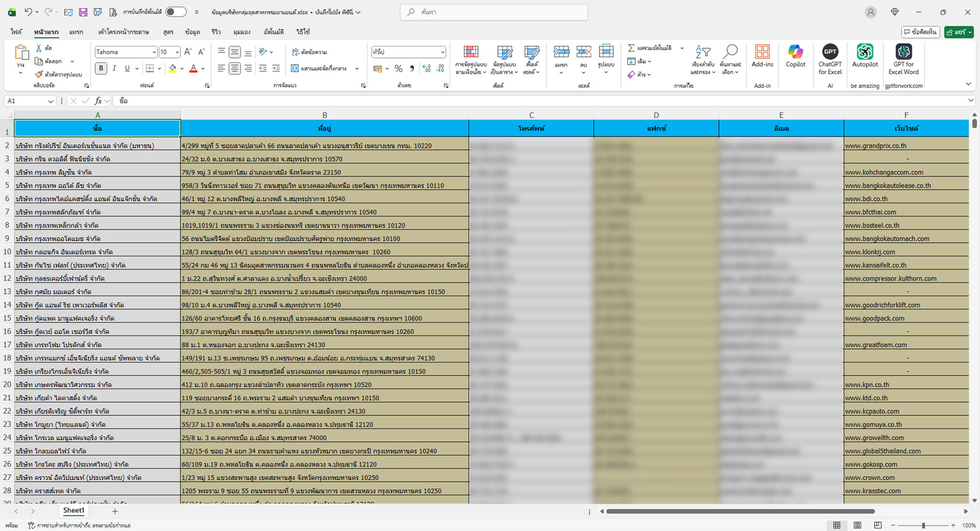The image size is (980, 531).
Task: Toggle the AutoSave switch
Action: 176,12
